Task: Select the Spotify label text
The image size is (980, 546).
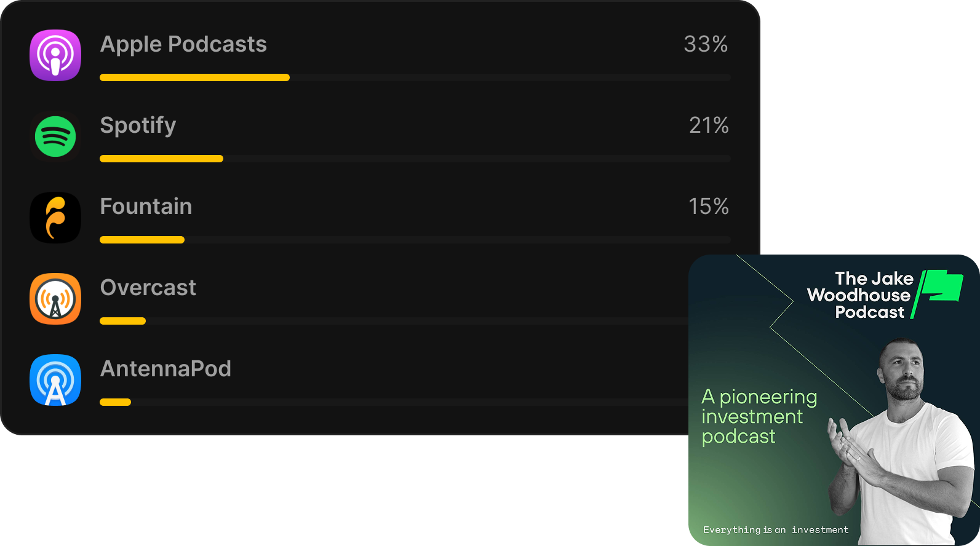Action: tap(138, 125)
